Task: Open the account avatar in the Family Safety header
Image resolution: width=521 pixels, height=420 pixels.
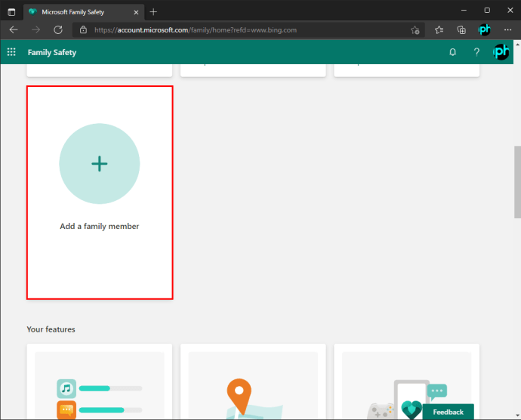Action: (x=501, y=52)
